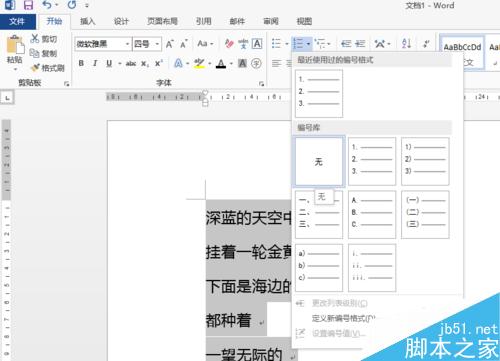This screenshot has width=500, height=361.
Task: Click the sort A-Z icon
Action: [406, 43]
